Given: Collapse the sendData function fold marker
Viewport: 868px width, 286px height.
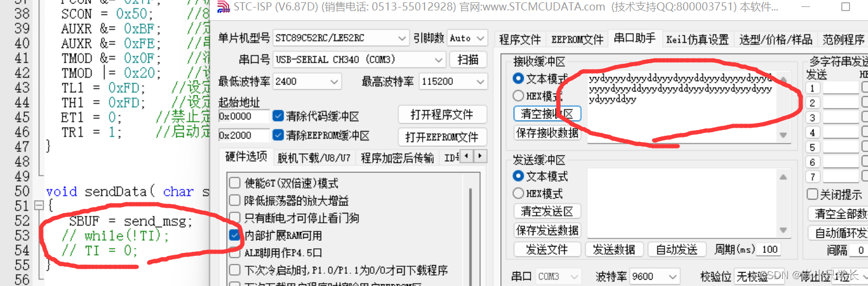Looking at the screenshot, I should pyautogui.click(x=38, y=205).
